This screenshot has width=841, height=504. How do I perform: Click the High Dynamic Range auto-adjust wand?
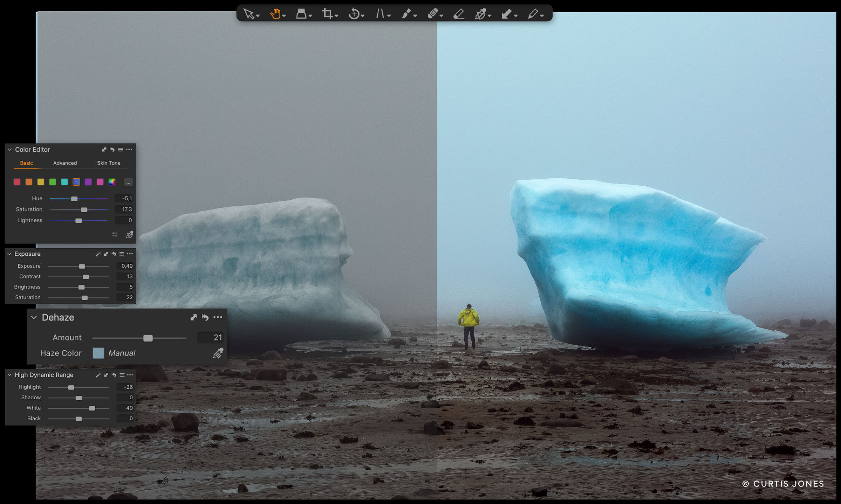click(x=98, y=375)
